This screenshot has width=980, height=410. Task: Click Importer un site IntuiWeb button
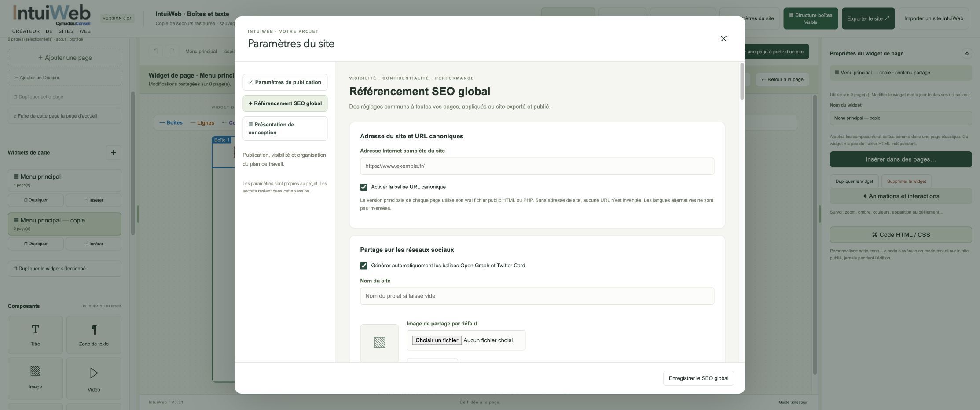[x=933, y=18]
